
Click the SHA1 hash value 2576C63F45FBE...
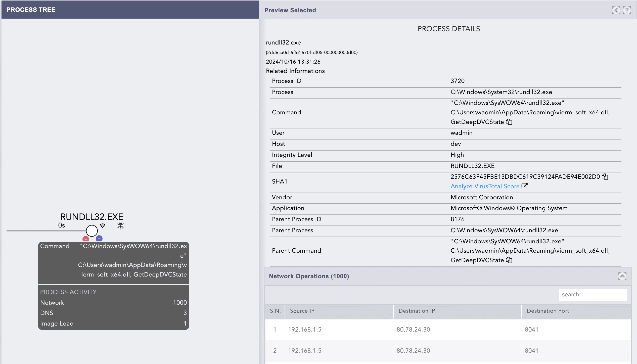(x=525, y=177)
